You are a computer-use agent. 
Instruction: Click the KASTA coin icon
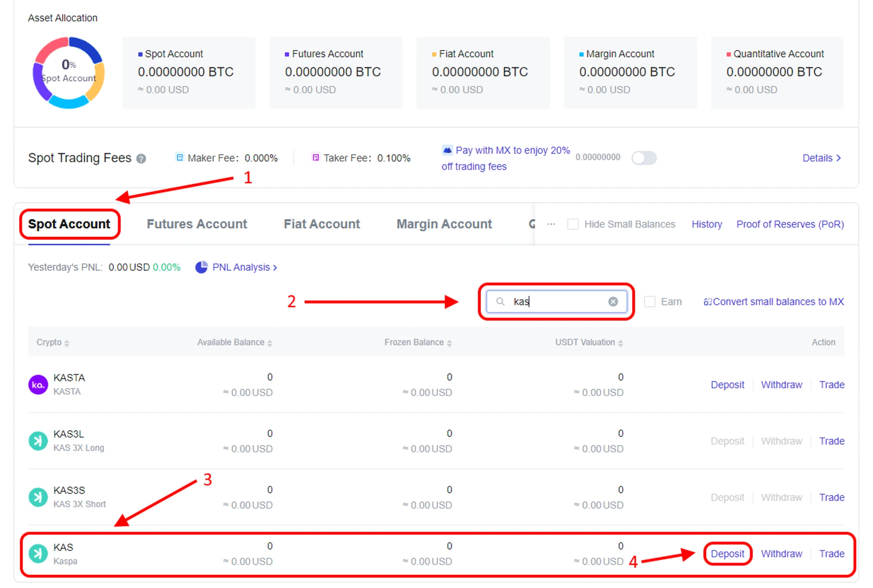38,384
